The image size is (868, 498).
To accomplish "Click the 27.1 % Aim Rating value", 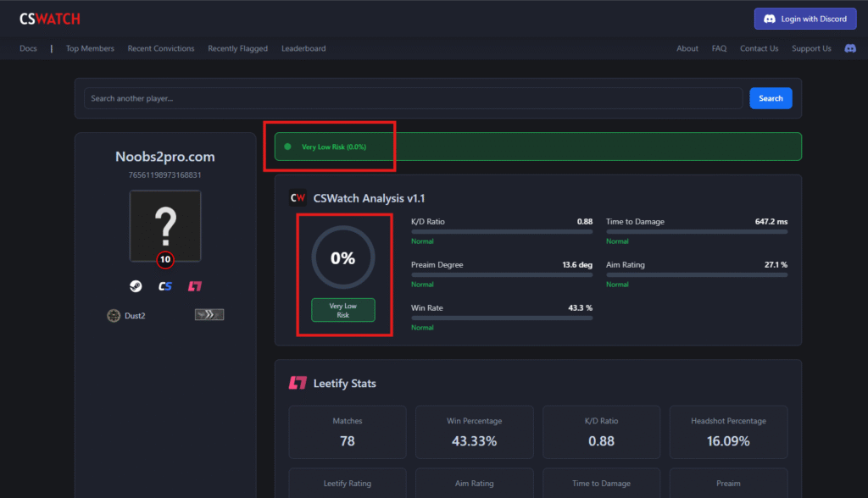I will [x=776, y=264].
